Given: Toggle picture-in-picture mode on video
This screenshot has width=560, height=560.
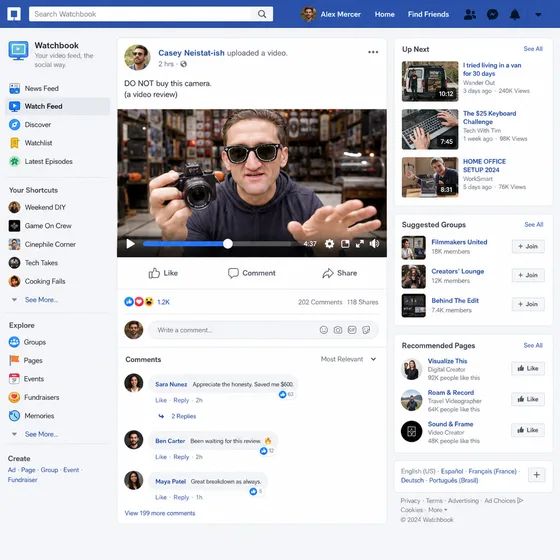Looking at the screenshot, I should (x=345, y=244).
